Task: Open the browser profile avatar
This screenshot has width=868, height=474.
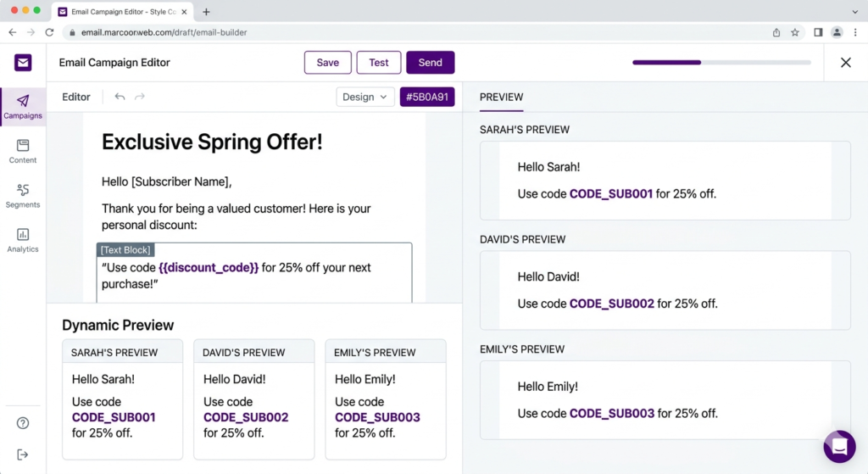Action: click(x=837, y=32)
